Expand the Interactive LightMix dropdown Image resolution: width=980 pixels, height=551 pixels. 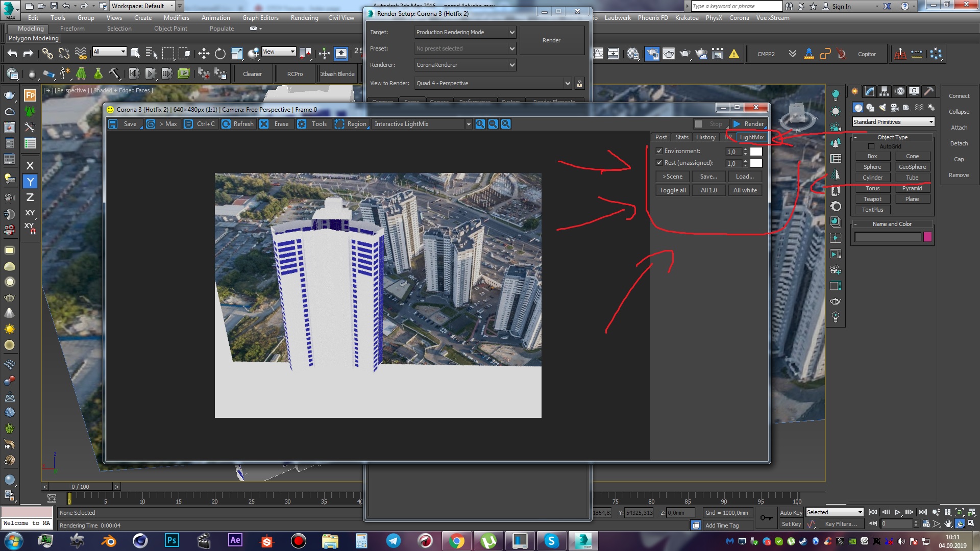coord(468,124)
